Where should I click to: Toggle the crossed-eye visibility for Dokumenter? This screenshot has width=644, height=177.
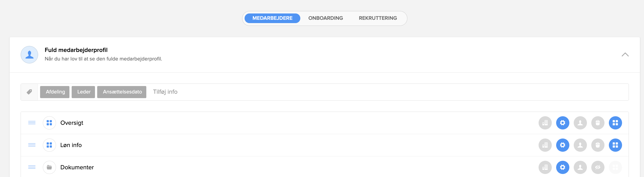coord(598,167)
